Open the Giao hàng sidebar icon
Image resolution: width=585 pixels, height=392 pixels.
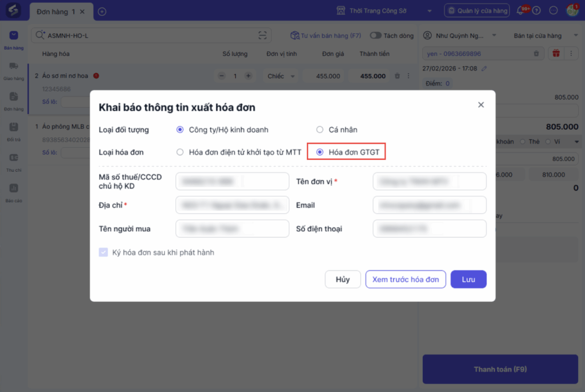point(14,70)
